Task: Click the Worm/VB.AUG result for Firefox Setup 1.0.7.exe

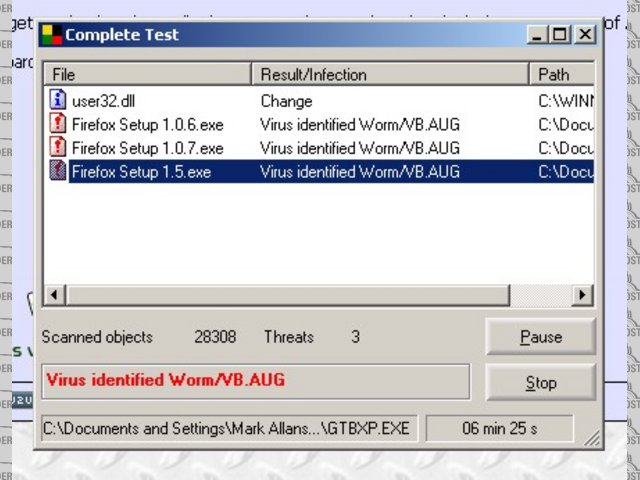Action: pos(360,148)
